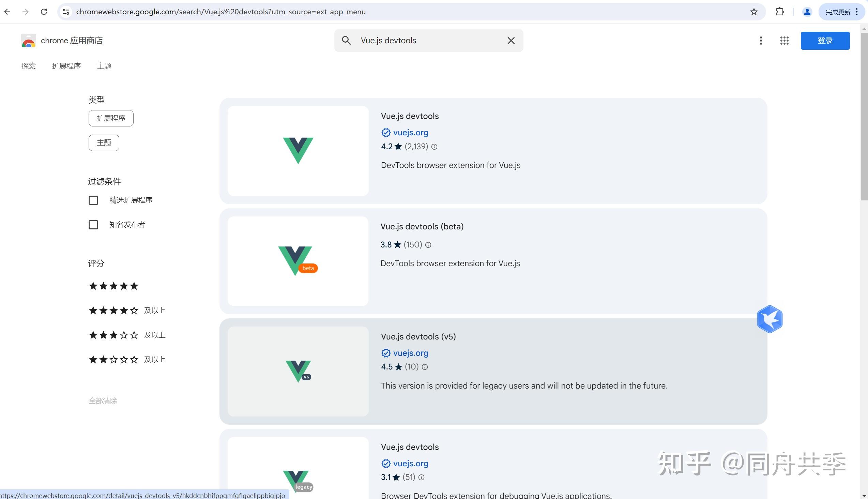This screenshot has height=499, width=868.
Task: Click the browser extensions puzzle icon
Action: tap(780, 11)
